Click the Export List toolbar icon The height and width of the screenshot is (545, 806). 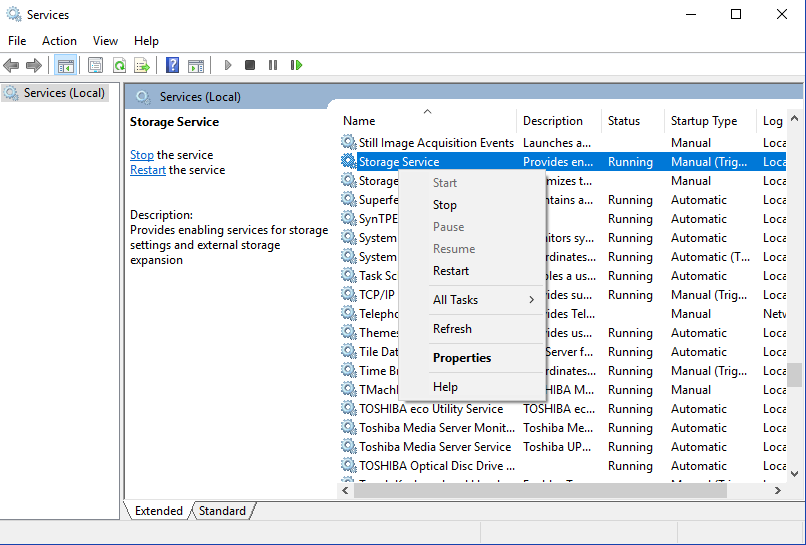click(x=142, y=65)
